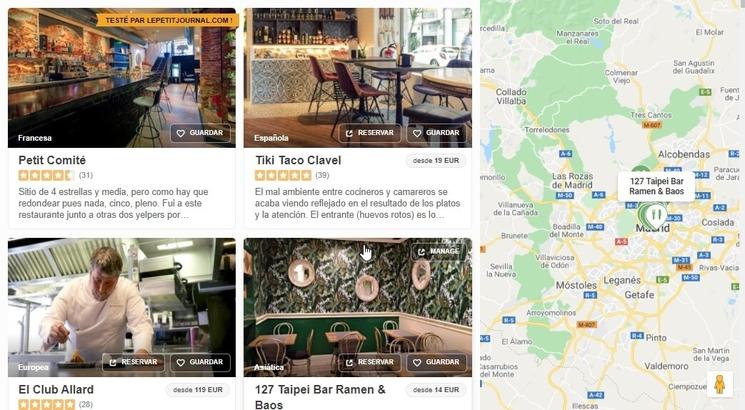745x410 pixels.
Task: Open the El Club Allard title link
Action: 56,390
